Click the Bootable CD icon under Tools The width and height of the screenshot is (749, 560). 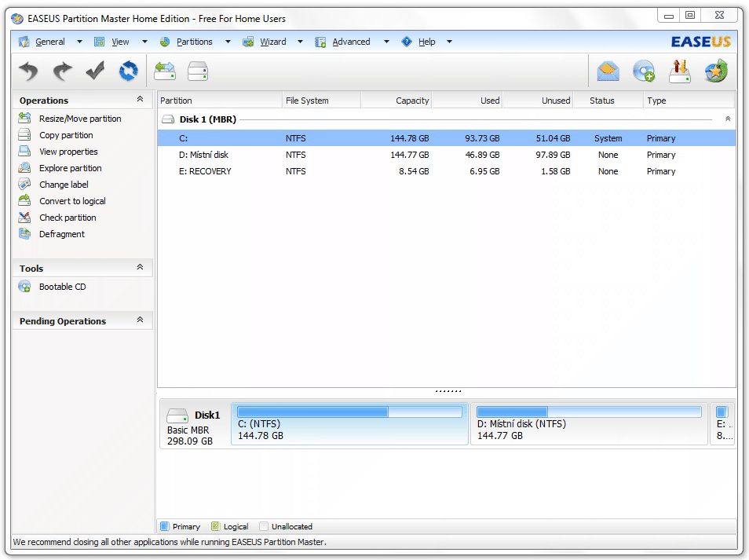tap(24, 286)
